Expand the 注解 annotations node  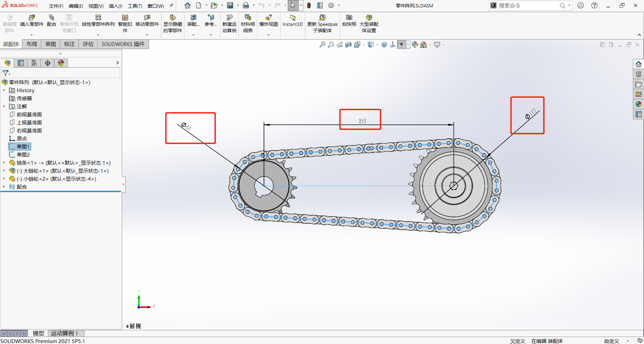coord(4,107)
